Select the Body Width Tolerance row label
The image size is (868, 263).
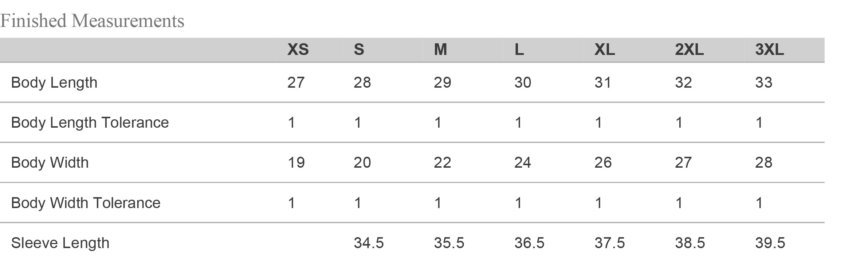pyautogui.click(x=86, y=203)
